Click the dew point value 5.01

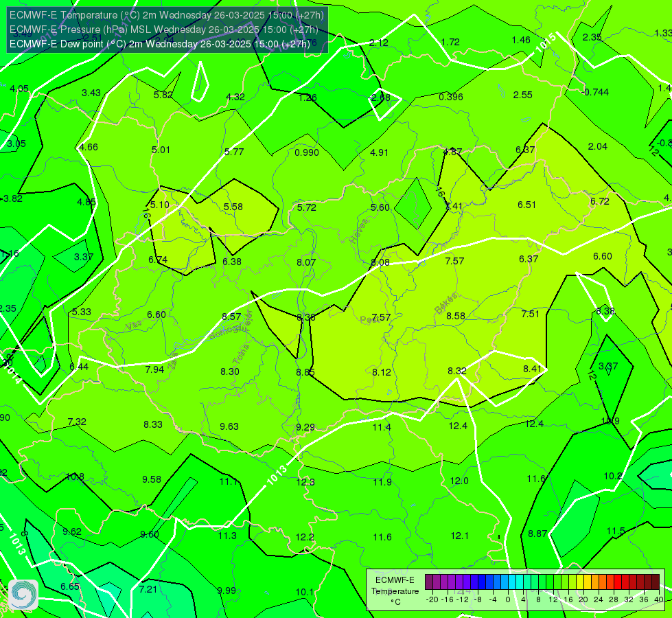tap(161, 150)
